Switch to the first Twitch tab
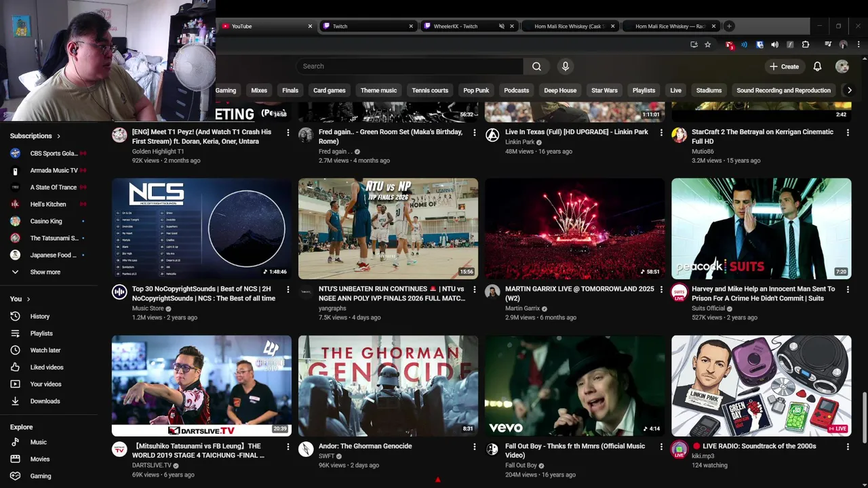Image resolution: width=868 pixels, height=488 pixels. pos(367,26)
